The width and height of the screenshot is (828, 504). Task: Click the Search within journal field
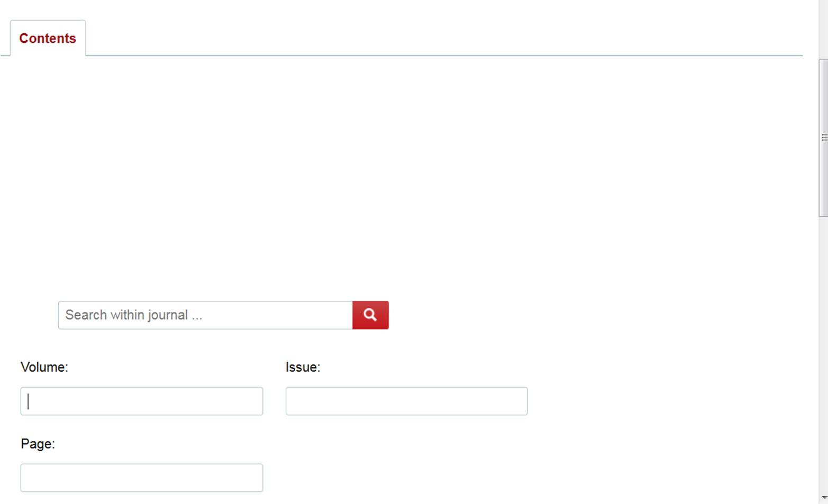[205, 315]
